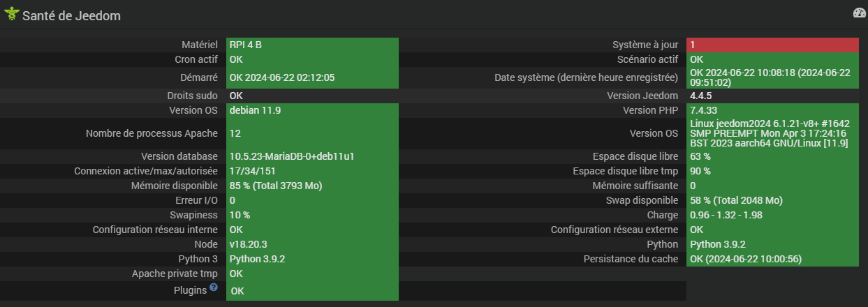Select the connection value '17/34/151'

pos(252,171)
